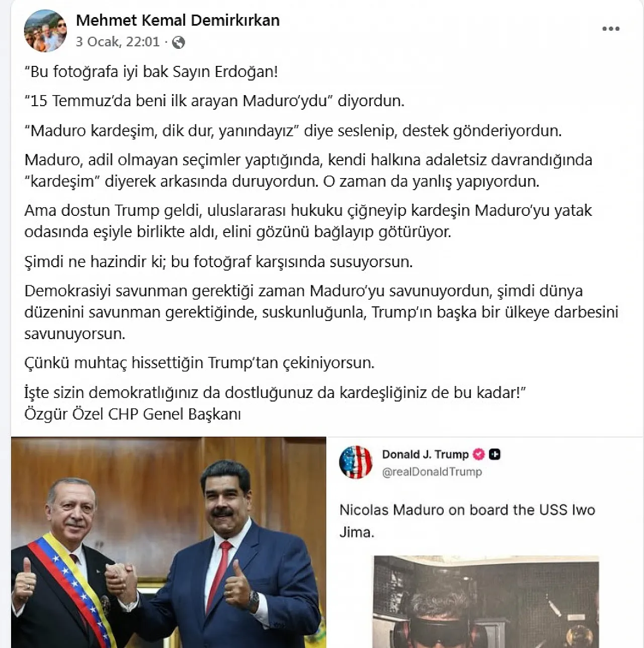Click the pink verified badge icon
The image size is (644, 648).
(x=479, y=454)
